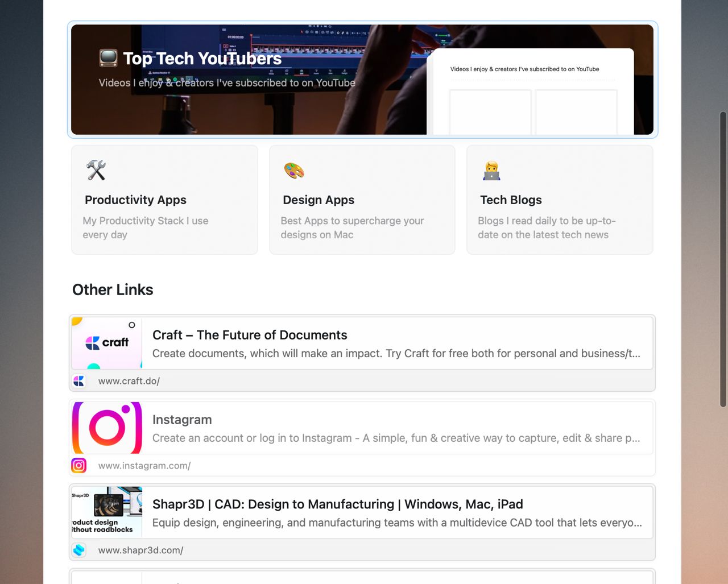Open the Productivity Apps card

click(x=164, y=200)
